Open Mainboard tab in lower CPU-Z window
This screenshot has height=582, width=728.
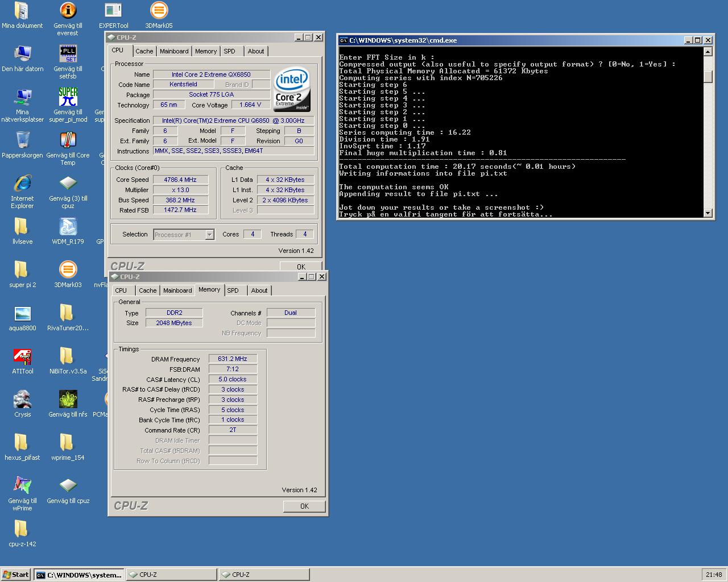click(177, 290)
